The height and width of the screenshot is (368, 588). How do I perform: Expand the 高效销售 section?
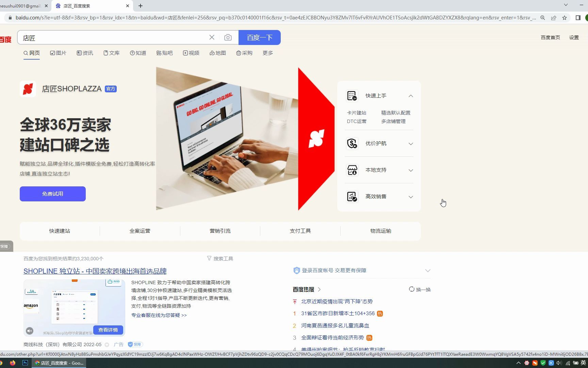pos(411,197)
